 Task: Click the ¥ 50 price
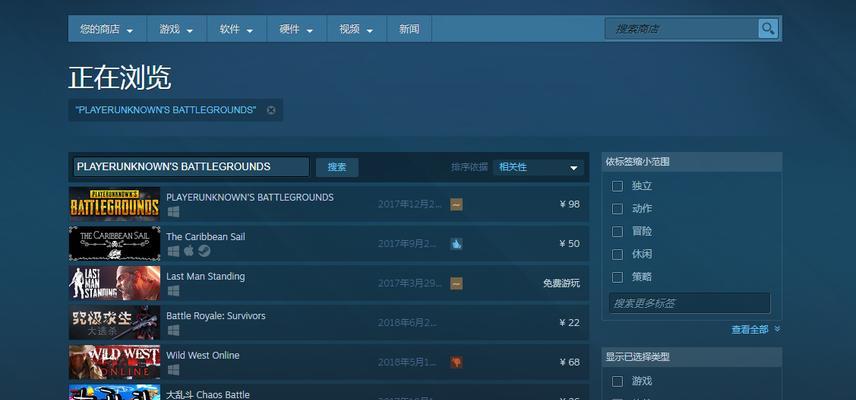tap(569, 243)
